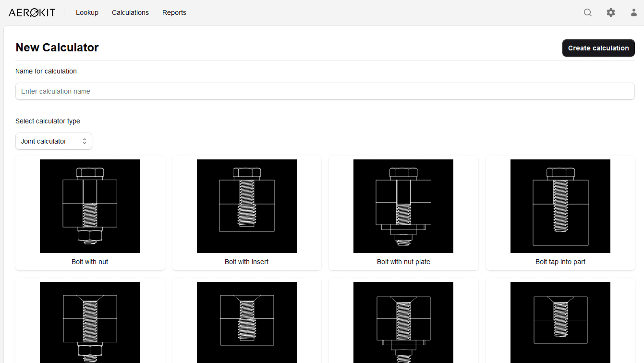The image size is (644, 363).
Task: Select countersunk bolt with nut plate diagram
Action: pos(403,322)
